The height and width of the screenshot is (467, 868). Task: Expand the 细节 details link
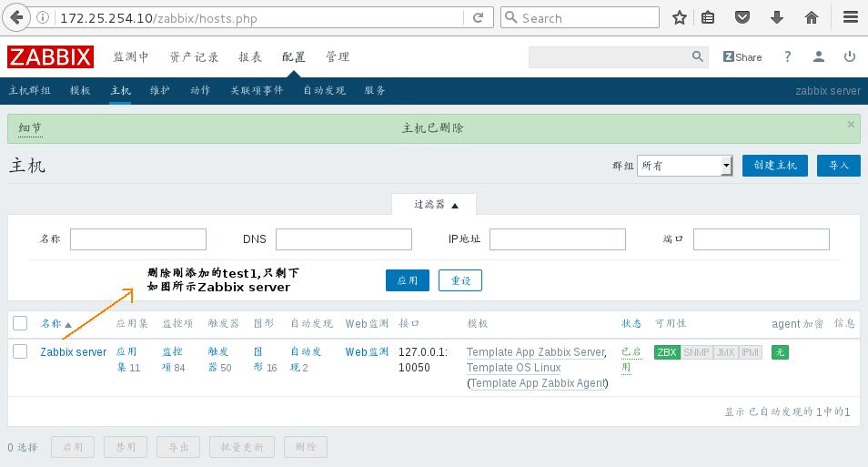(x=30, y=128)
